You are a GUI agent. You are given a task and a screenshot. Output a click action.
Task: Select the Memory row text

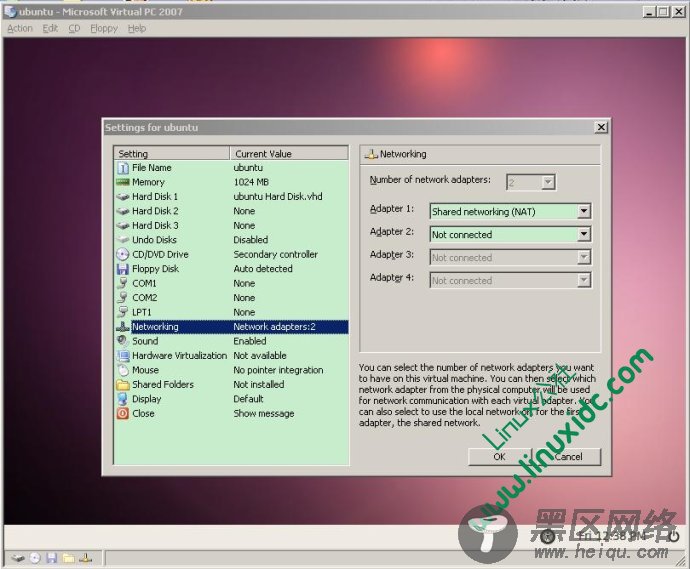tap(148, 182)
